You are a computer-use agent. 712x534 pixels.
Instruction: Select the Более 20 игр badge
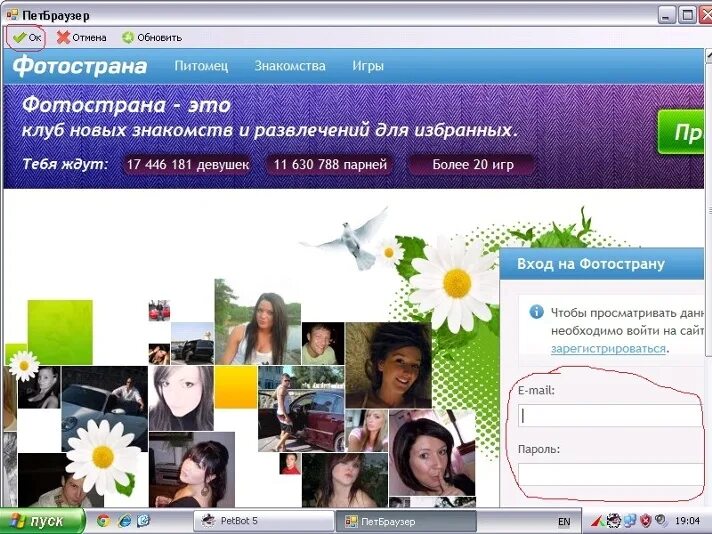472,164
